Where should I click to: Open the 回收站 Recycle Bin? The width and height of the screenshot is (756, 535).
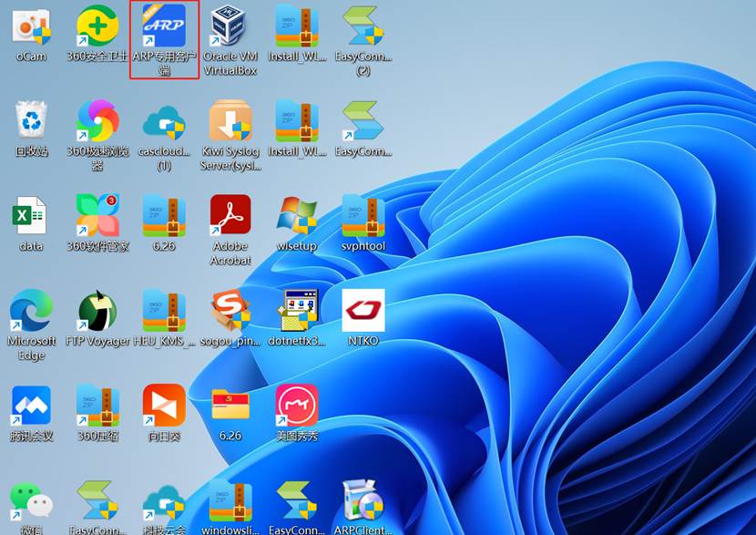(31, 121)
